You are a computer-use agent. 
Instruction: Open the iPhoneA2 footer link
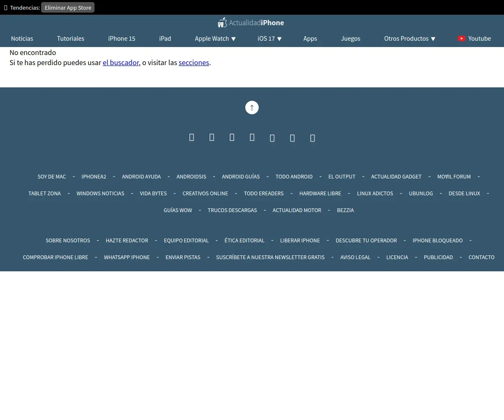[94, 176]
